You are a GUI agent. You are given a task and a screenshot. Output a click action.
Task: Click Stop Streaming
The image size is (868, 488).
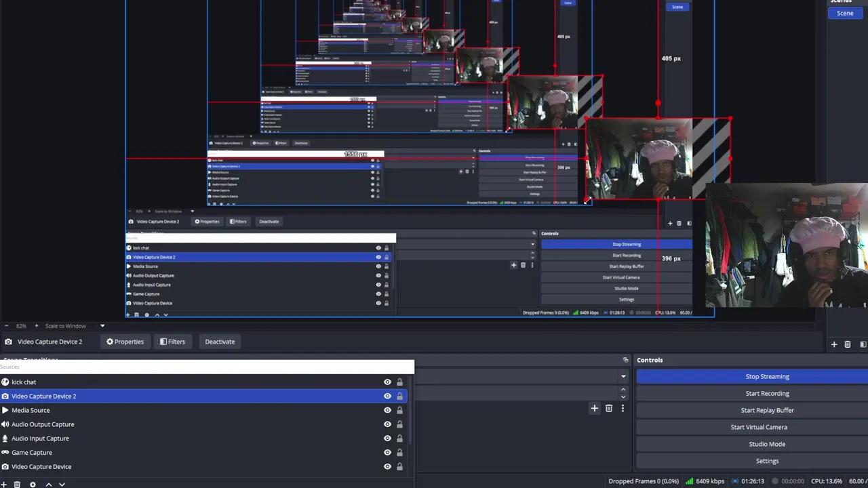click(752, 377)
